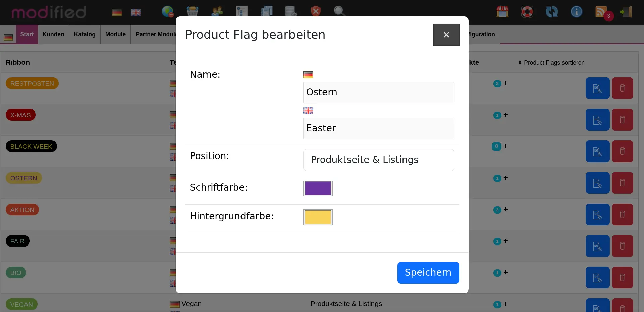The height and width of the screenshot is (312, 644).
Task: Click the lifebuoy support icon
Action: click(527, 12)
